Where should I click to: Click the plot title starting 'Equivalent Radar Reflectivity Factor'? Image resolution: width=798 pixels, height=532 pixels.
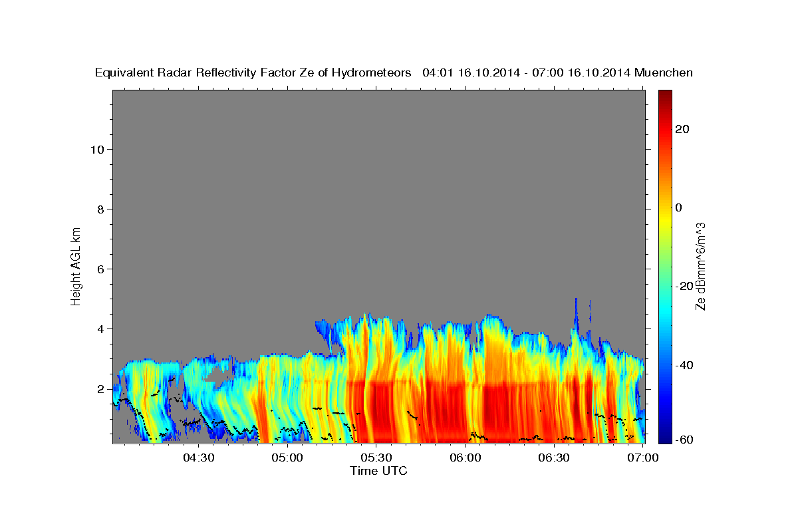394,72
